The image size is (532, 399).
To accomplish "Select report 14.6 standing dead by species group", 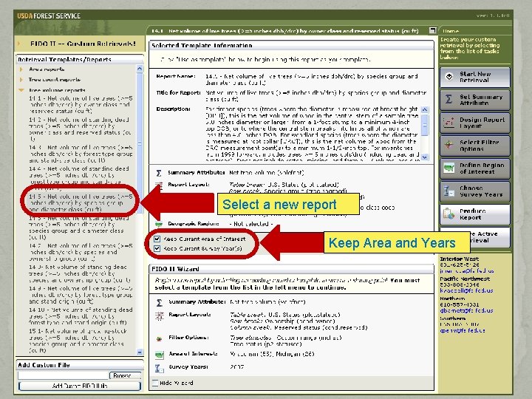I will pos(79,228).
